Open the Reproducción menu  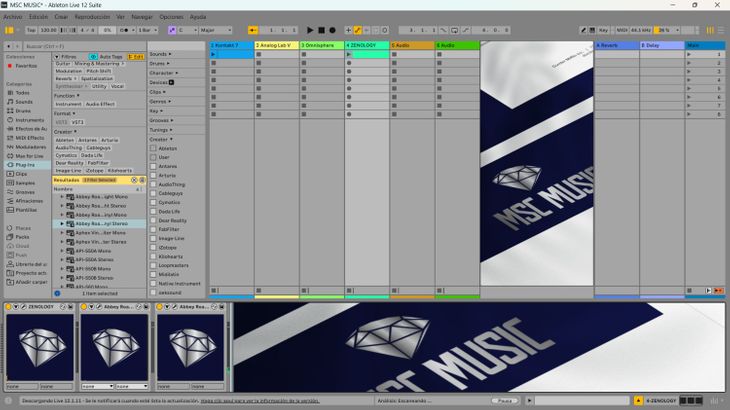[92, 17]
